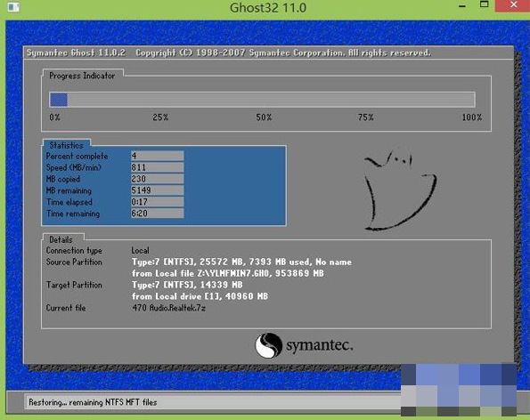Click the Percent complete value 4
The width and height of the screenshot is (530, 420).
pyautogui.click(x=157, y=156)
